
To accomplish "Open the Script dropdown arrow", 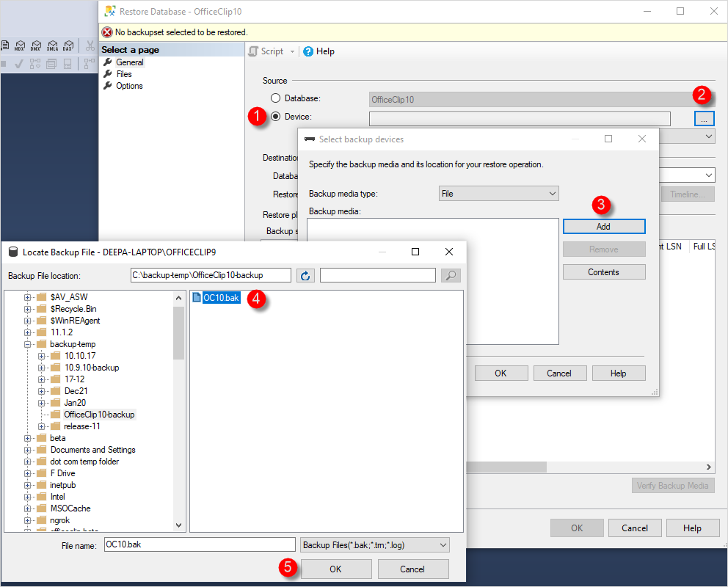I will (292, 51).
